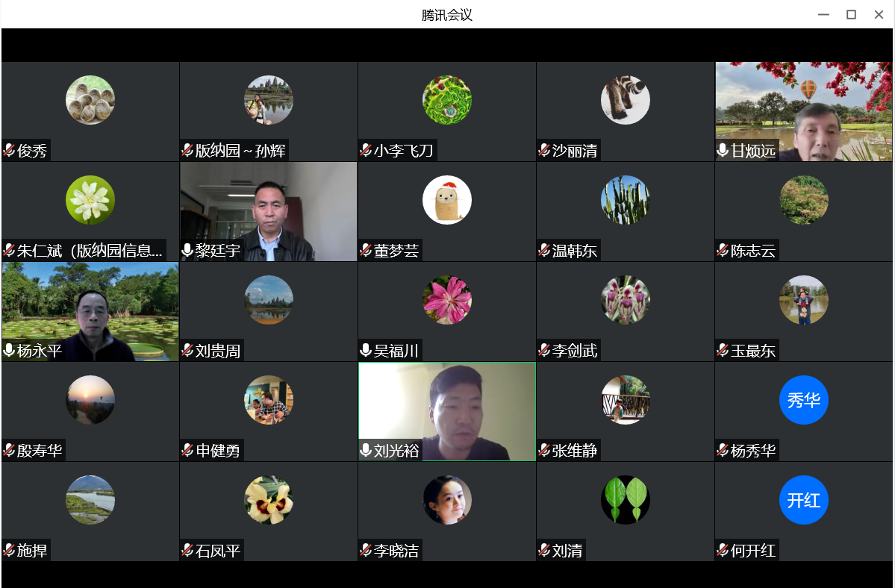
Task: Click muted mic icon beside 石凤平
Action: [x=187, y=551]
